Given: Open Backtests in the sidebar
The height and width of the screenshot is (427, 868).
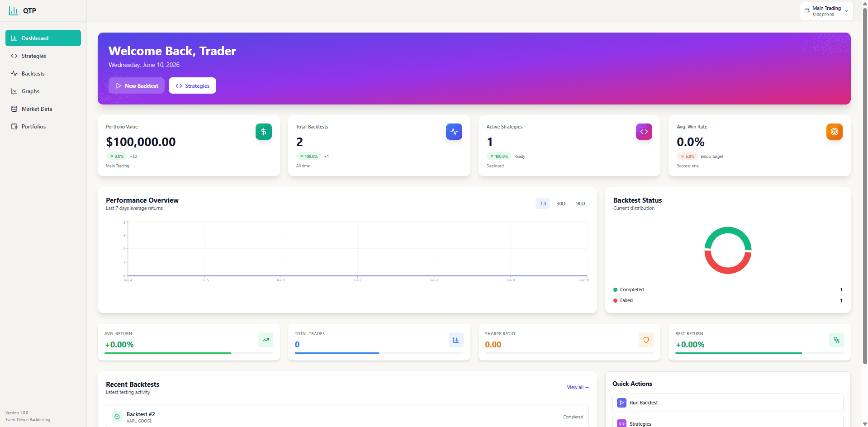Looking at the screenshot, I should (43, 73).
